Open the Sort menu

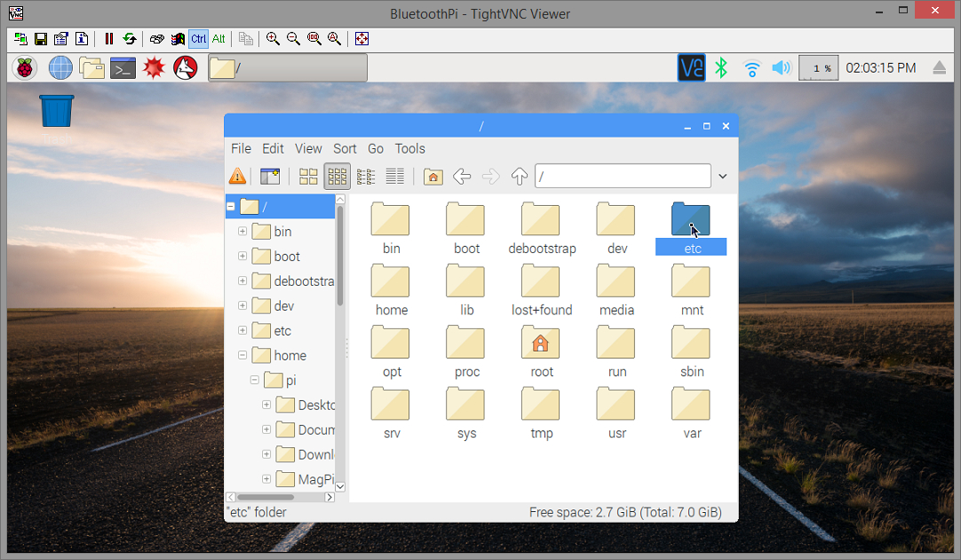click(345, 149)
